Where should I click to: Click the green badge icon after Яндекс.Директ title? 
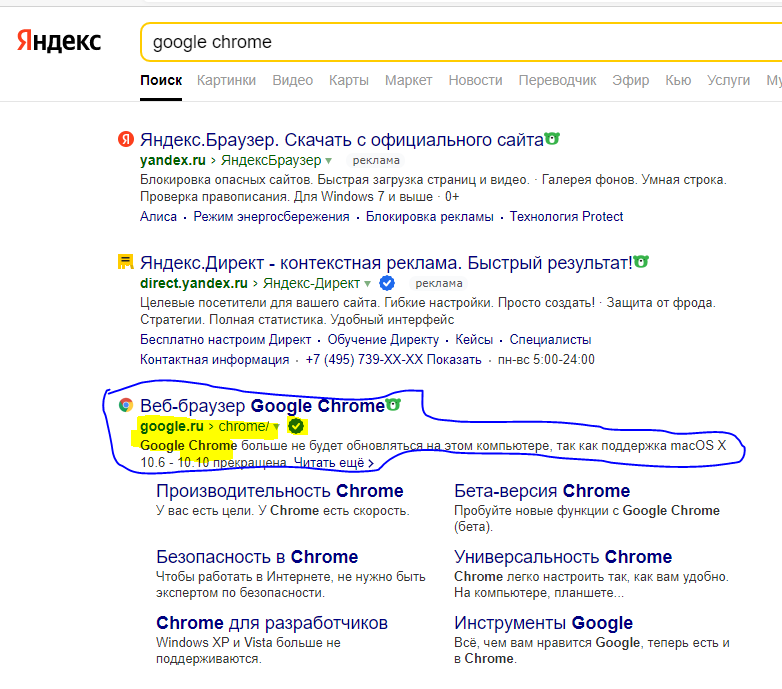coord(641,261)
